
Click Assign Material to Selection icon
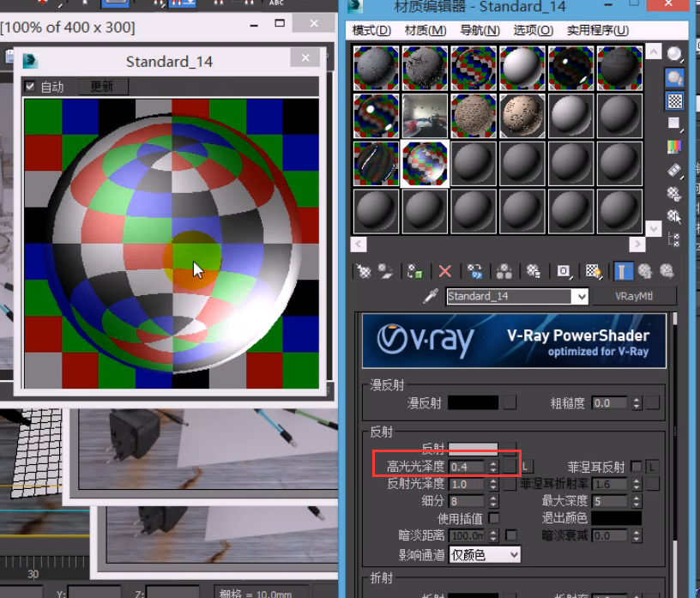click(415, 271)
